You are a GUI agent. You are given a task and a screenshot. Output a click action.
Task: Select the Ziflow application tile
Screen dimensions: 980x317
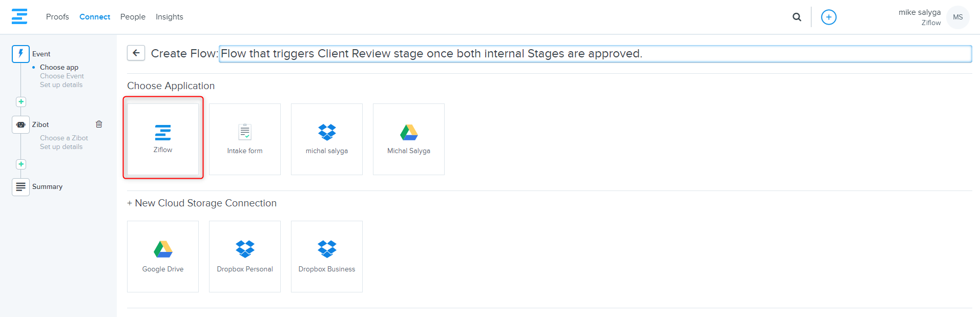pyautogui.click(x=163, y=139)
